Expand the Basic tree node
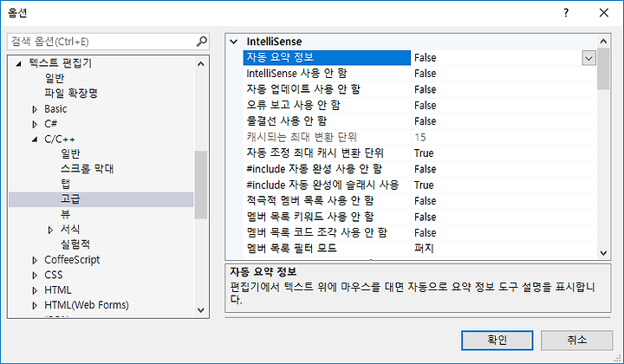This screenshot has height=364, width=624. pos(35,109)
